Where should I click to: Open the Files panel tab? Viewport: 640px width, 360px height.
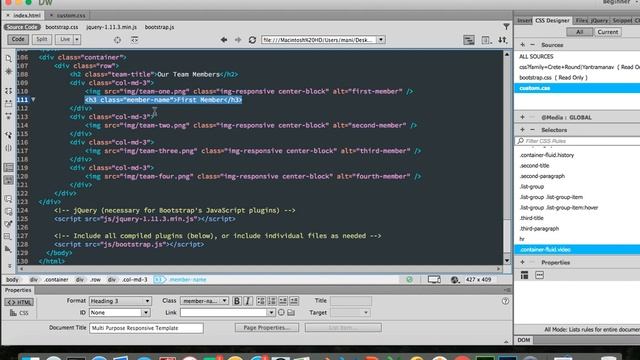click(x=582, y=20)
